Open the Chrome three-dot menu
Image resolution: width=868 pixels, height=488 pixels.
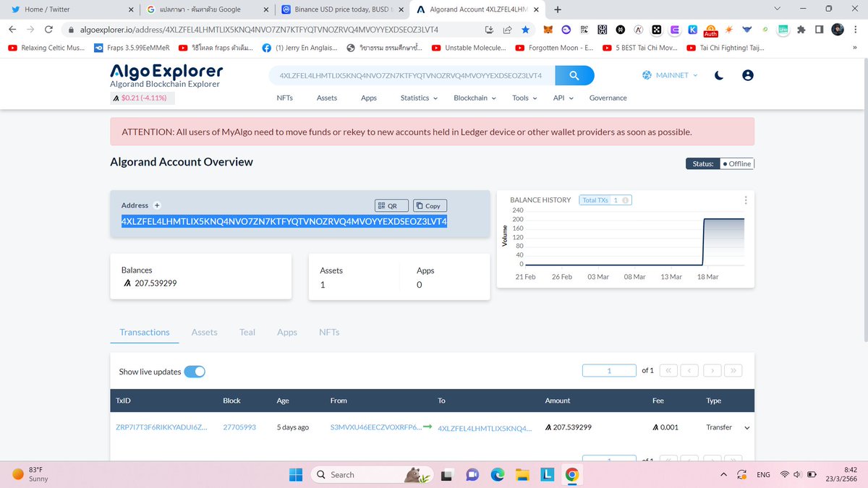(x=856, y=30)
